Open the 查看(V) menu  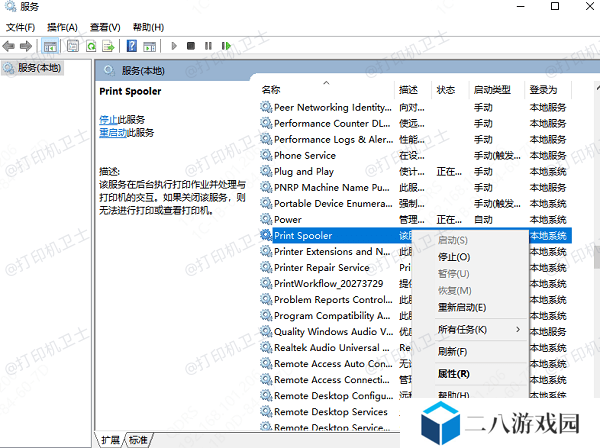[105, 28]
